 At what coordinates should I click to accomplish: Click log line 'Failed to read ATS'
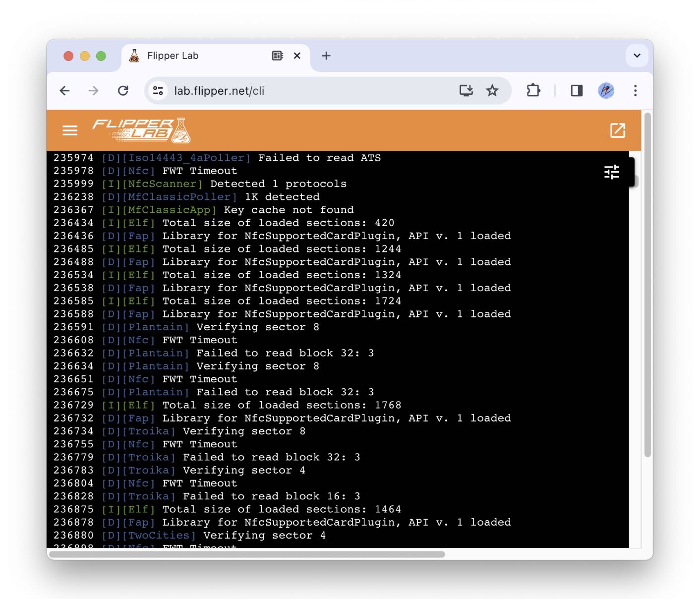pyautogui.click(x=320, y=158)
